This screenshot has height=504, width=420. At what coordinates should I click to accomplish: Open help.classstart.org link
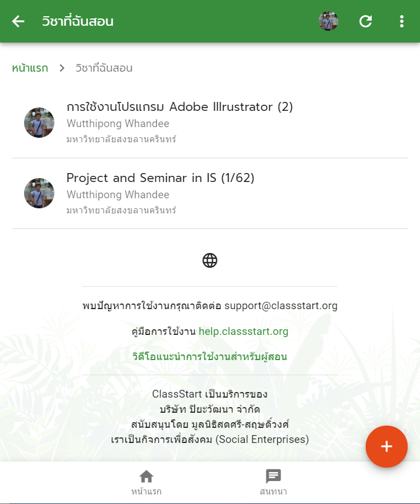243,331
